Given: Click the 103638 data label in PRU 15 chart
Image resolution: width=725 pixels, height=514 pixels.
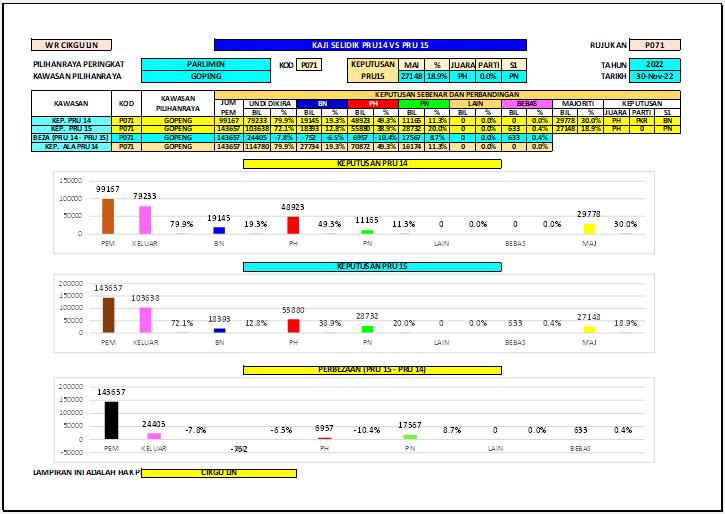Looking at the screenshot, I should point(145,298).
